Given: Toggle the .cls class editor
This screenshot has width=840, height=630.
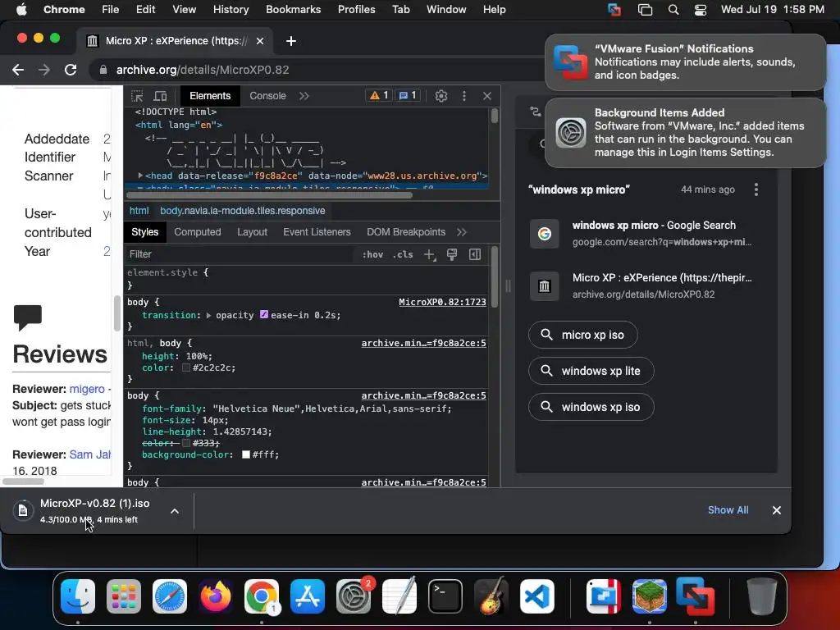Looking at the screenshot, I should tap(403, 254).
